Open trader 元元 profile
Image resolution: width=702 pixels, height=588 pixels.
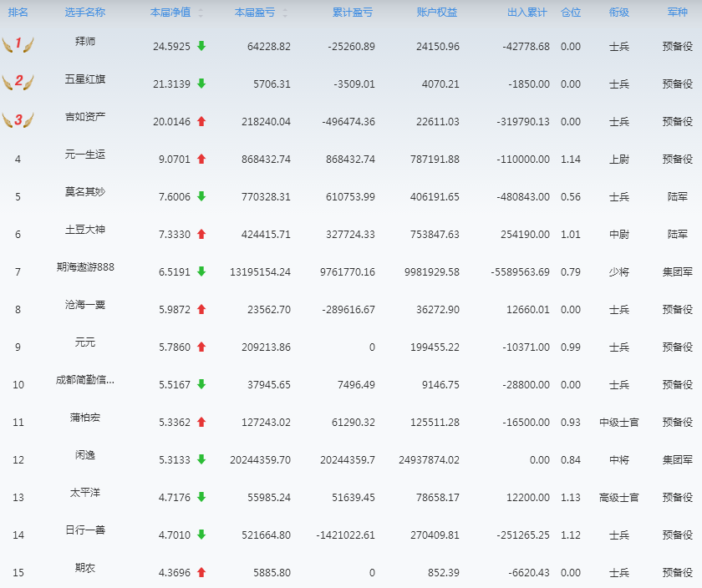[x=85, y=342]
